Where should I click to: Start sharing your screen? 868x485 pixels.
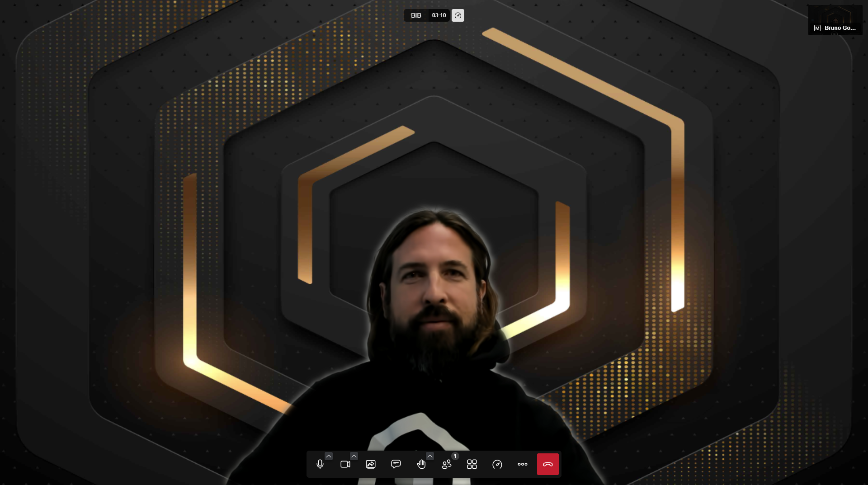pos(371,464)
